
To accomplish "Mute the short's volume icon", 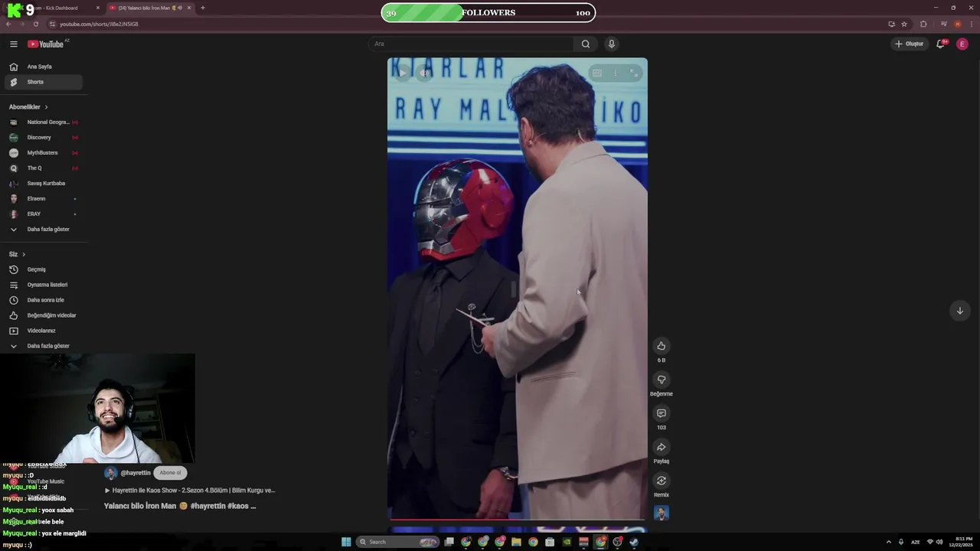I will (x=425, y=73).
